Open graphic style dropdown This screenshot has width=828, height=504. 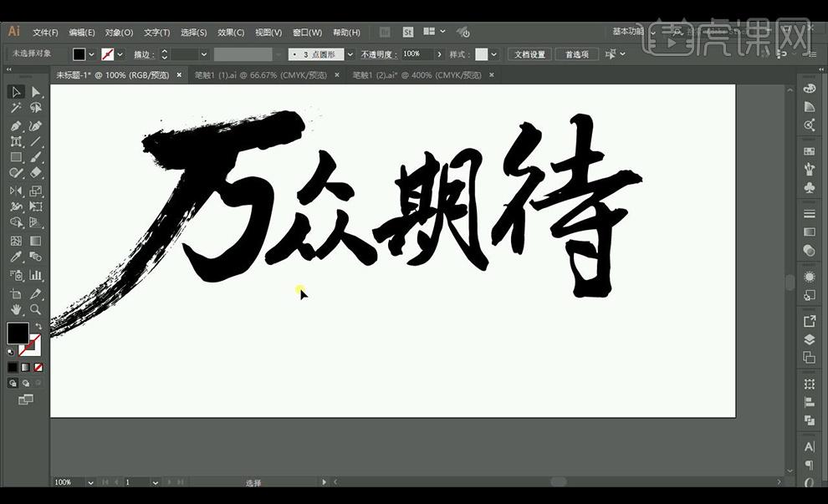(493, 54)
